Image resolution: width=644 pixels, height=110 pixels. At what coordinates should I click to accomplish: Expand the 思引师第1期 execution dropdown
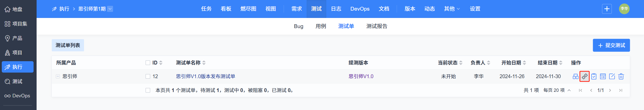tap(110, 9)
